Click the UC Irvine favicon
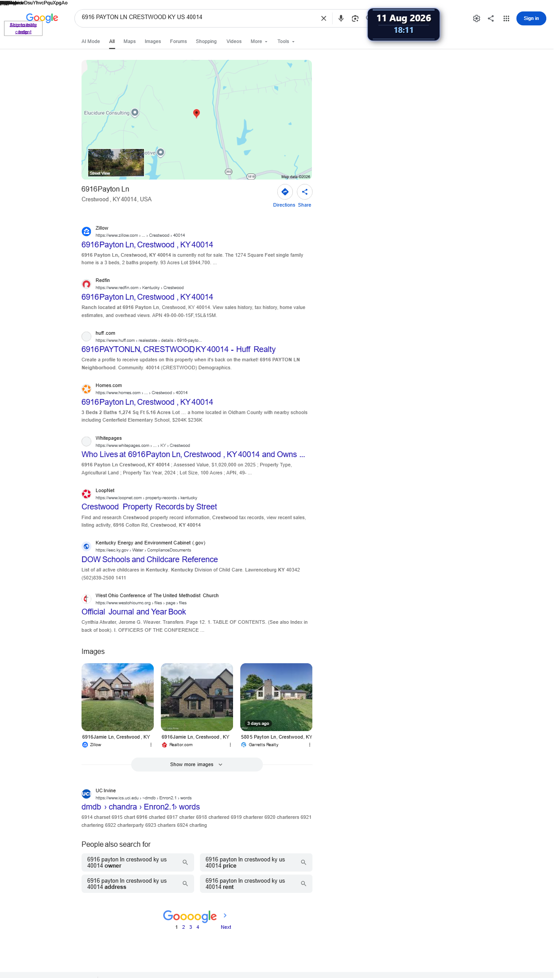This screenshot has height=978, width=560. point(86,794)
